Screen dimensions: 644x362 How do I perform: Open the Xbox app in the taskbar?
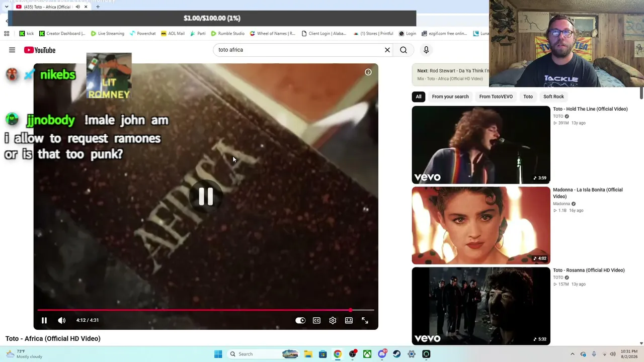[x=367, y=354]
